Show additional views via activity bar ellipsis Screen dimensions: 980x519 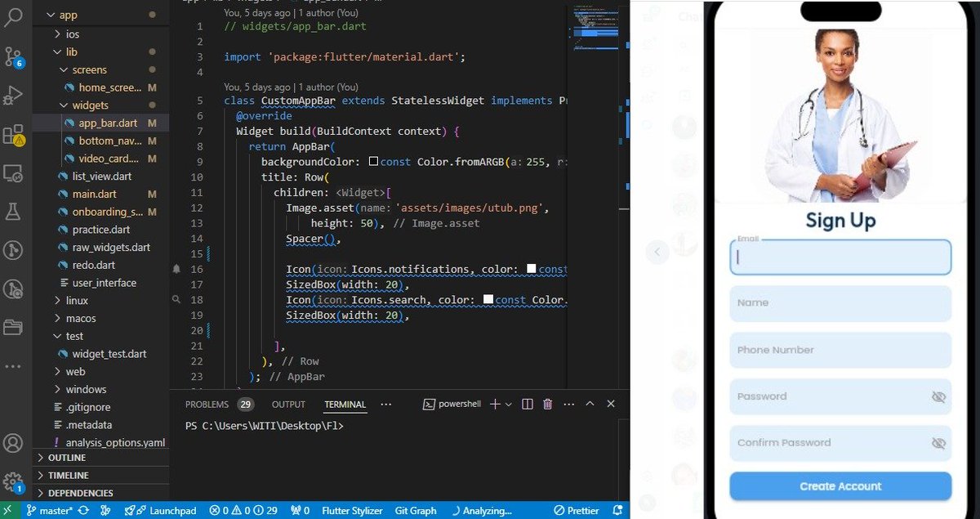(x=13, y=366)
